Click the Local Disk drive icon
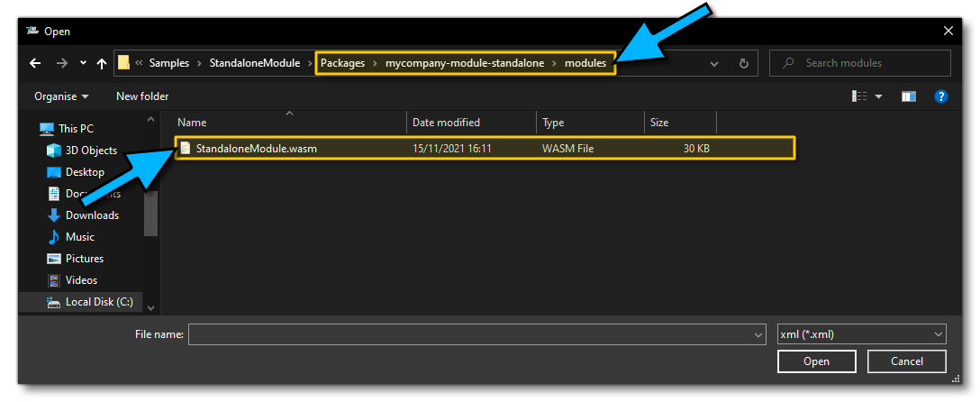The width and height of the screenshot is (980, 402). tap(54, 302)
